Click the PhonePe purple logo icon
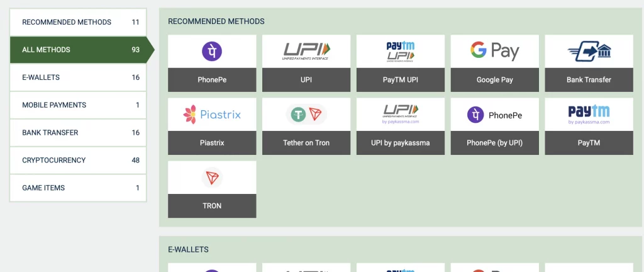 pyautogui.click(x=212, y=52)
